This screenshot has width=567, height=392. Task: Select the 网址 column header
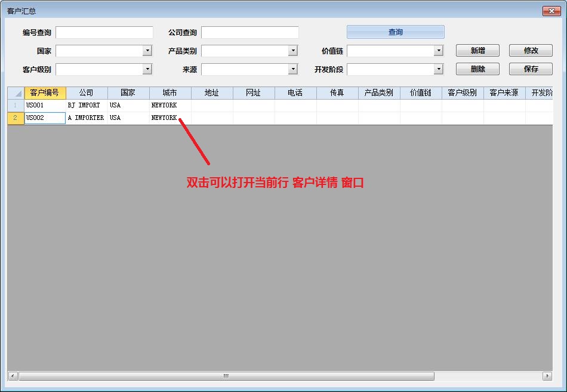tap(254, 93)
